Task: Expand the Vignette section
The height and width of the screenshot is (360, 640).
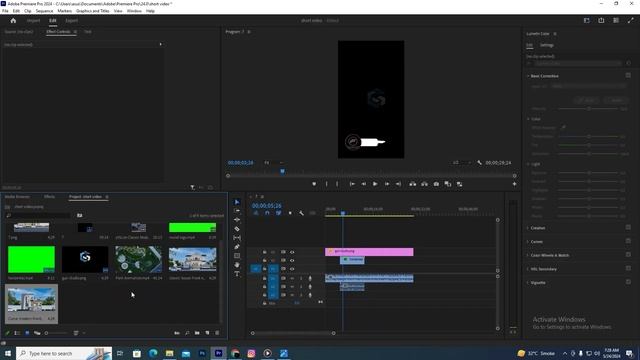Action: (x=528, y=282)
